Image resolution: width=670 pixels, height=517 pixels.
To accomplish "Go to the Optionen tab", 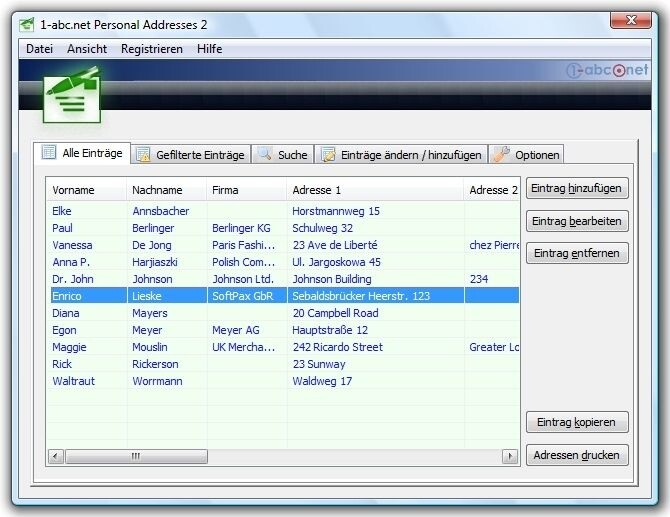I will (x=526, y=154).
